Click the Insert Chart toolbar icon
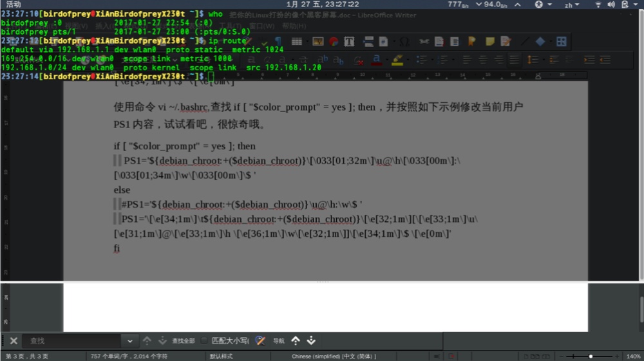644x361 pixels. 334,42
